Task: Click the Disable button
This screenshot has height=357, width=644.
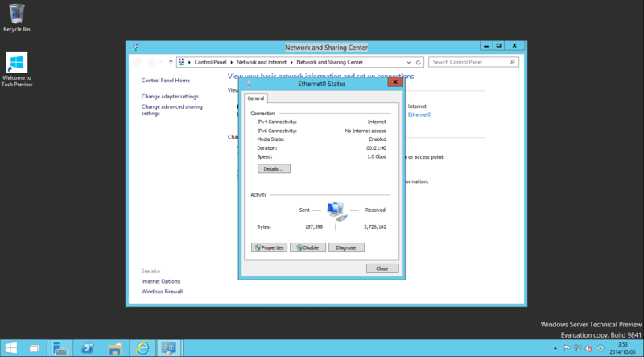Action: 308,247
